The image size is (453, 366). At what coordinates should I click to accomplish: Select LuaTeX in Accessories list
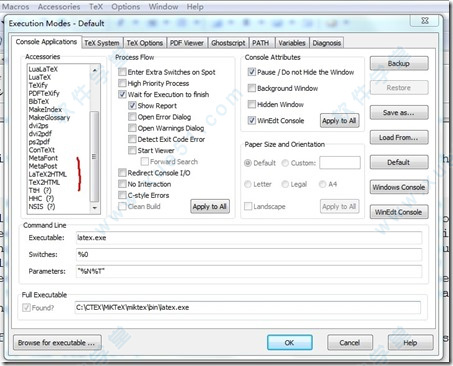40,77
